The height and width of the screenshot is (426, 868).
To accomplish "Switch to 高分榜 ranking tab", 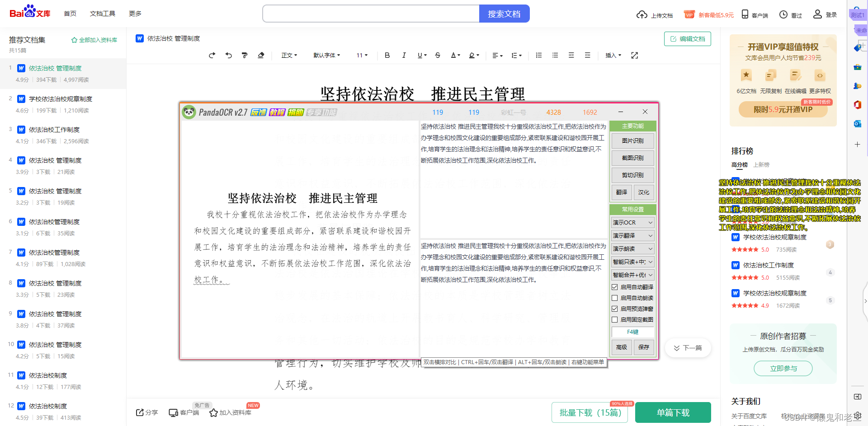I will pos(740,164).
